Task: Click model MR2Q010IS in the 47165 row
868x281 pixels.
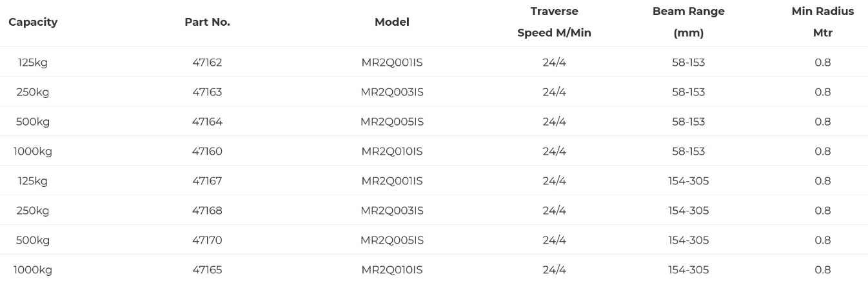Action: pyautogui.click(x=392, y=270)
